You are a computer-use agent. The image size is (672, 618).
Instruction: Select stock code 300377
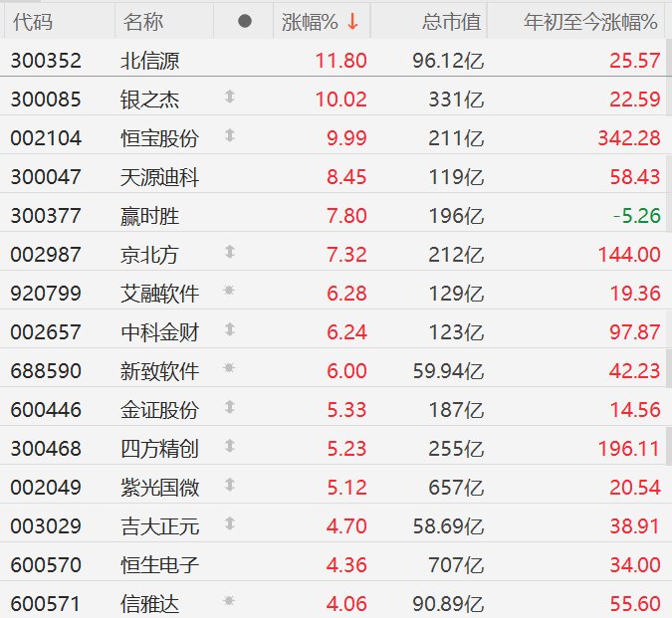point(46,216)
